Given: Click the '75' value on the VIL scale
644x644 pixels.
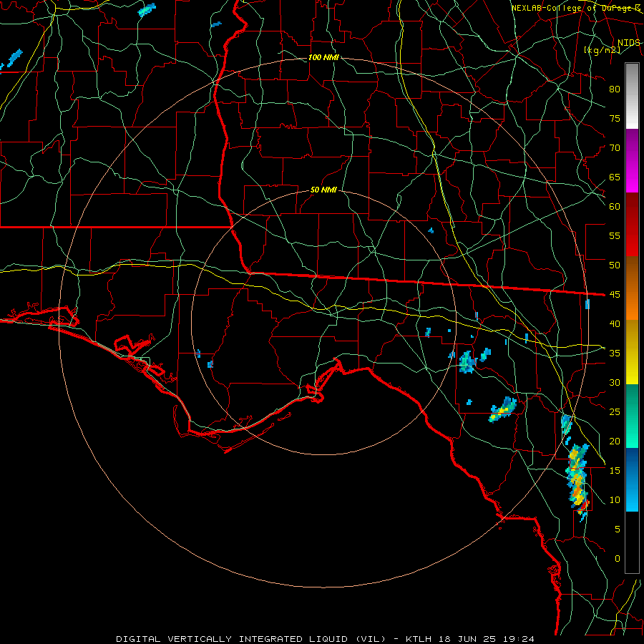Looking at the screenshot, I should 615,118.
